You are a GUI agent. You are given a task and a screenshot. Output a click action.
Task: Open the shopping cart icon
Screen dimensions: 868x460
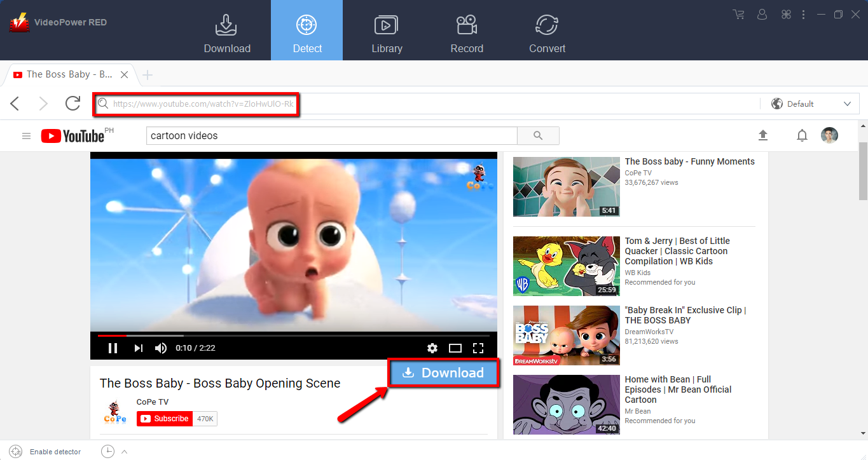pyautogui.click(x=738, y=14)
